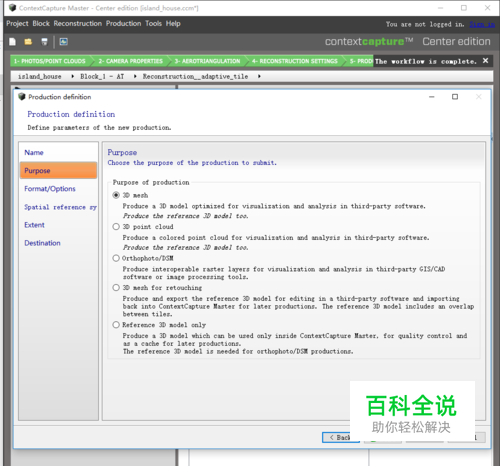This screenshot has height=466, width=500.
Task: Go to the Destination step
Action: (58, 243)
